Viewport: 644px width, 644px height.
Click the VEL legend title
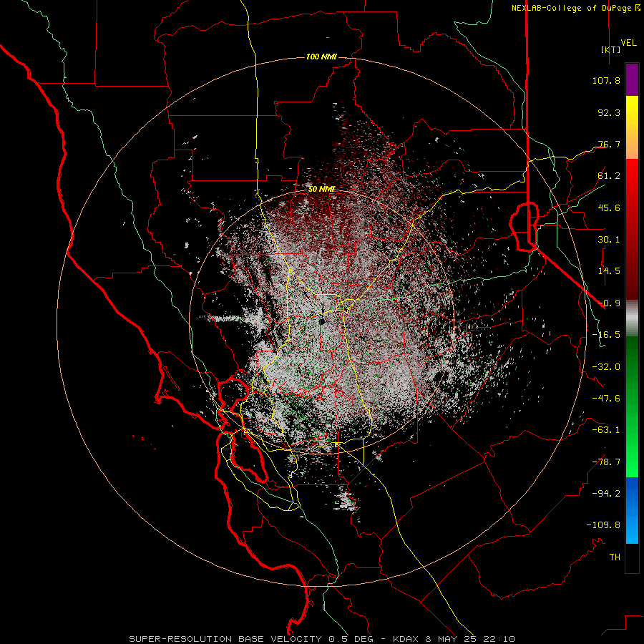pyautogui.click(x=628, y=43)
